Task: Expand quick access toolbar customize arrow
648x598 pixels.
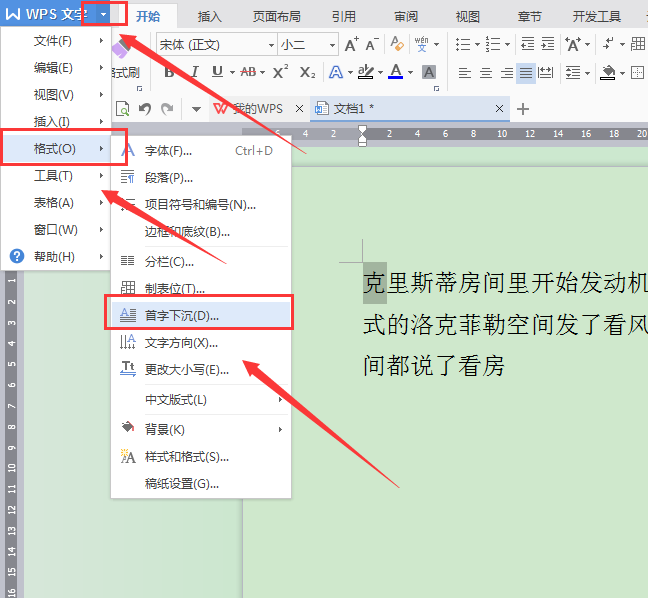Action: point(196,110)
